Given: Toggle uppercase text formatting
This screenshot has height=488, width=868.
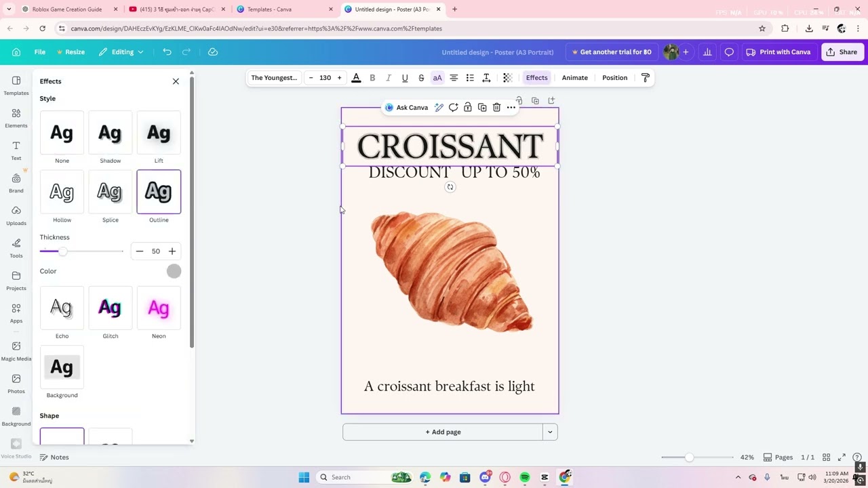Looking at the screenshot, I should [437, 78].
